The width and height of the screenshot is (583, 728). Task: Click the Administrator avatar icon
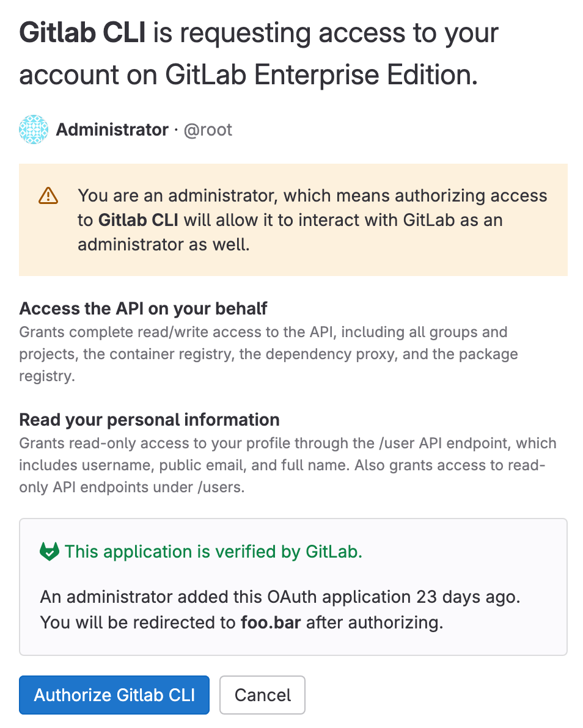(x=34, y=129)
